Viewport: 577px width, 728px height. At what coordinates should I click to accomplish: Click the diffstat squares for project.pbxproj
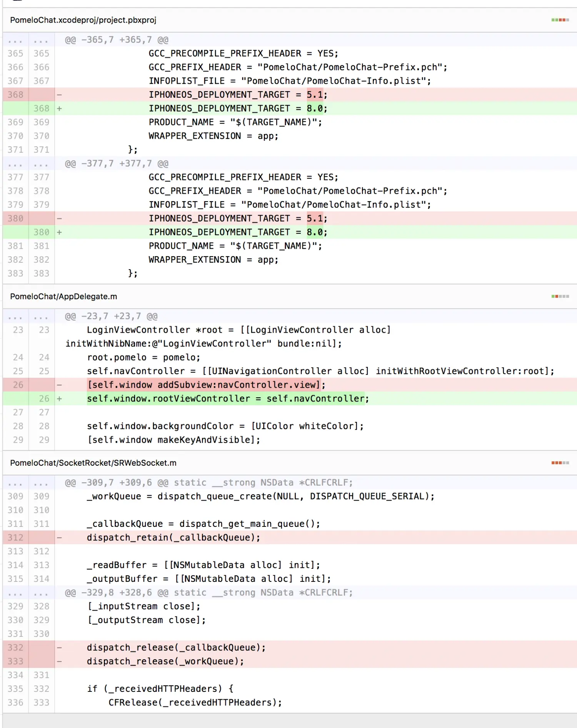point(560,20)
